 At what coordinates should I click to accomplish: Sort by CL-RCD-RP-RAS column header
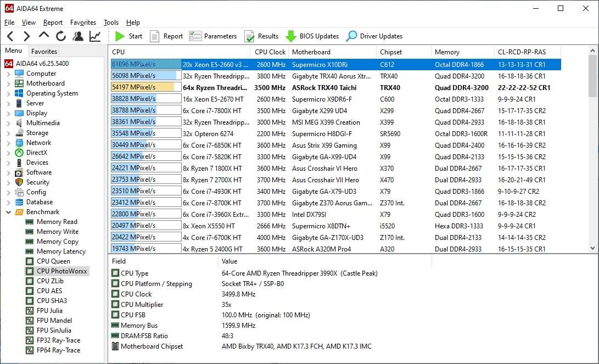528,52
